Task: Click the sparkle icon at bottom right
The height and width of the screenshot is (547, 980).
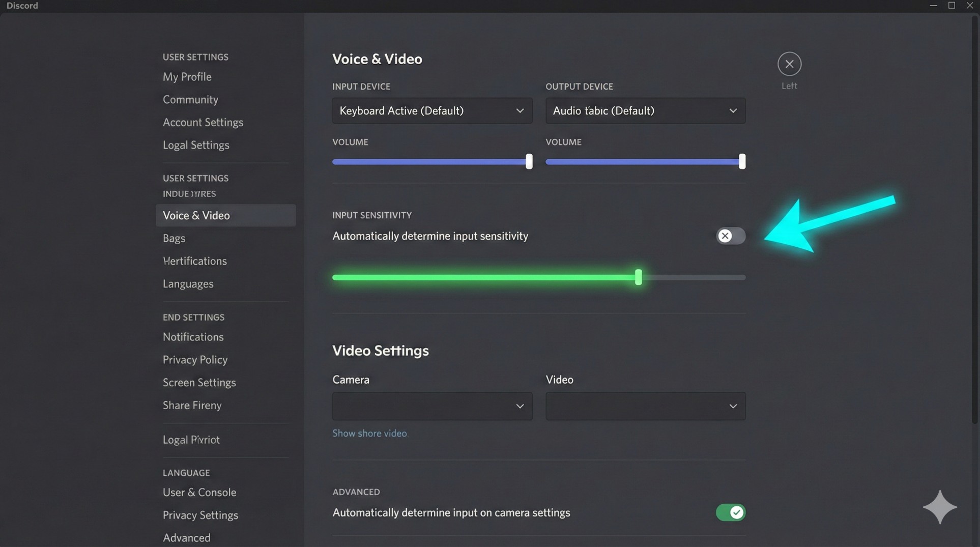Action: pyautogui.click(x=940, y=506)
